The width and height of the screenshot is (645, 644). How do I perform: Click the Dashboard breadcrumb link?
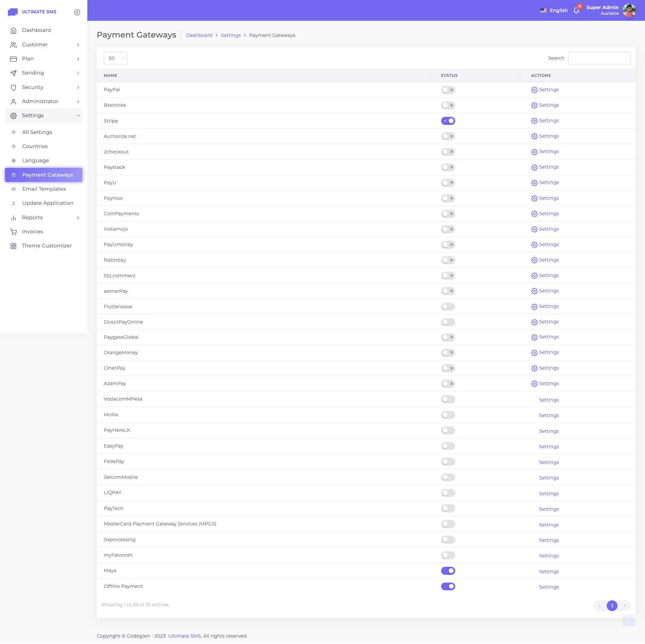click(x=199, y=35)
